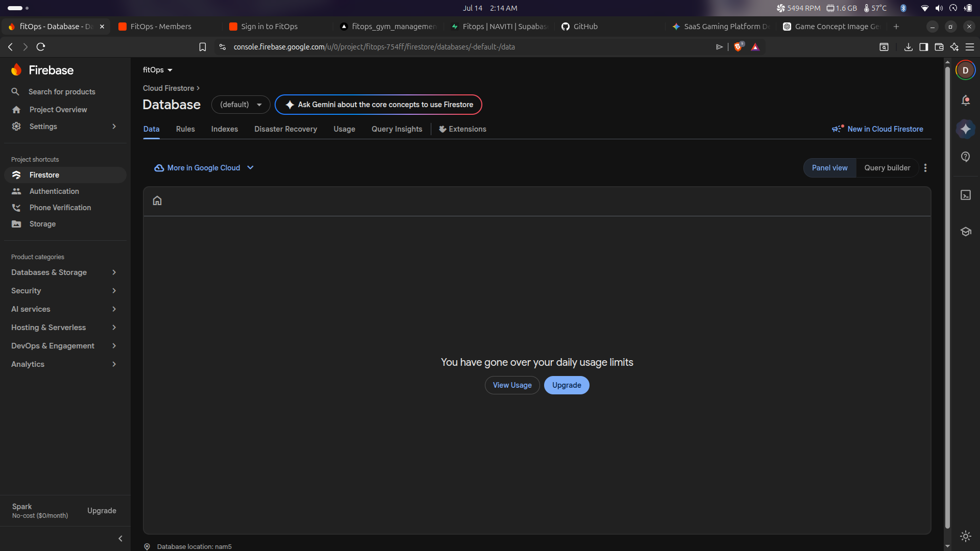Expand More in Google Cloud dropdown

204,168
